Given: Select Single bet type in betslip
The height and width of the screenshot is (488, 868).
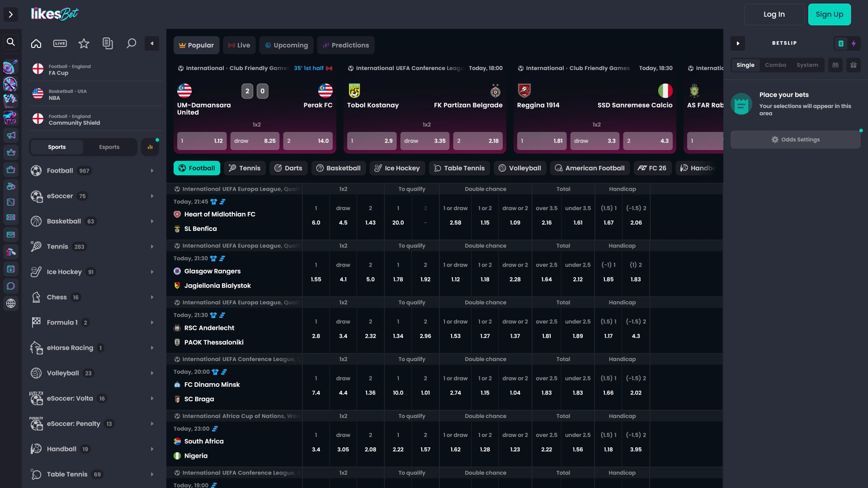Looking at the screenshot, I should [745, 65].
